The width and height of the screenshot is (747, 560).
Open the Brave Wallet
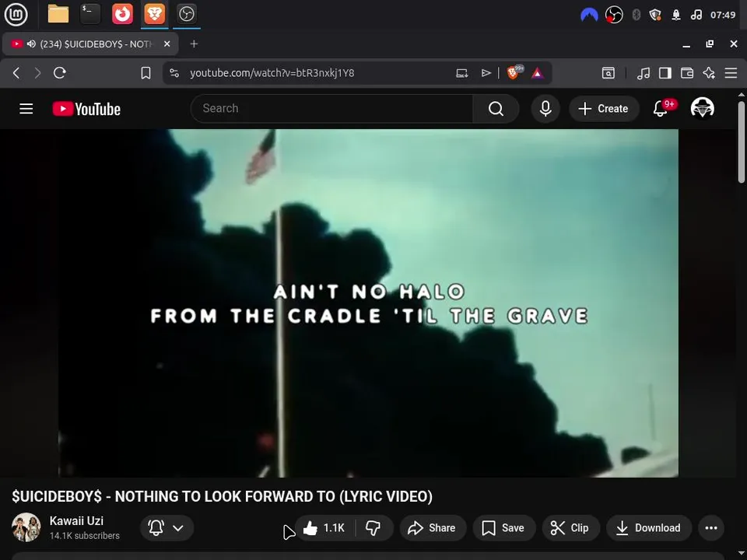(x=687, y=73)
